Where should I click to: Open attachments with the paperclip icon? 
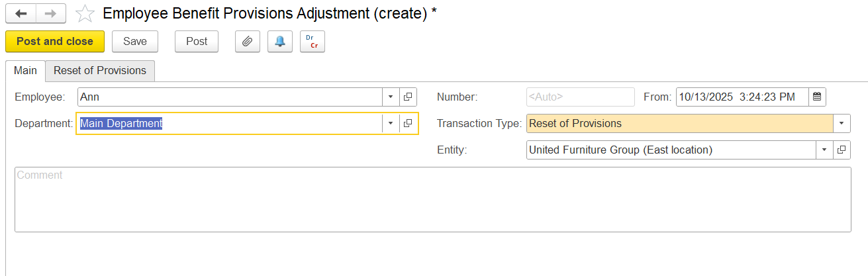[x=248, y=41]
